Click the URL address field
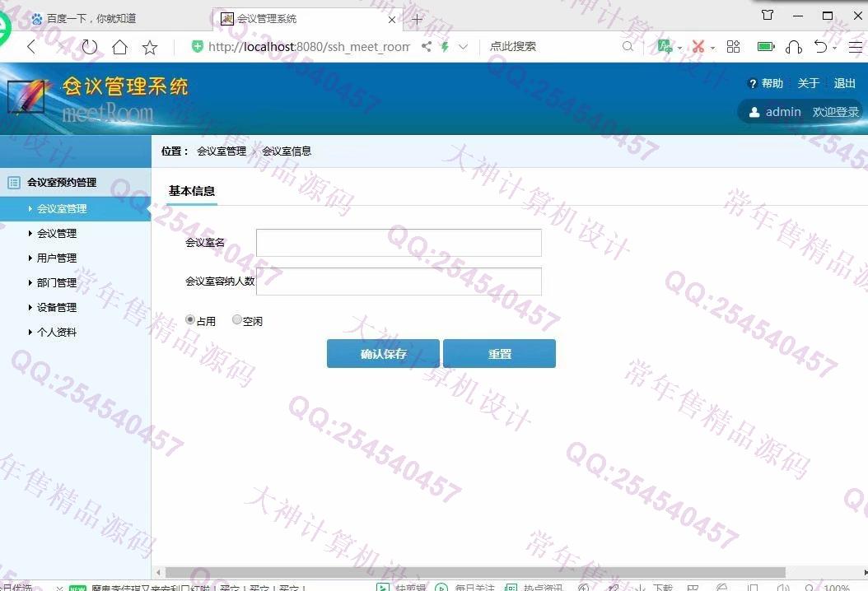Screen dimensions: 868x591 click(x=309, y=47)
